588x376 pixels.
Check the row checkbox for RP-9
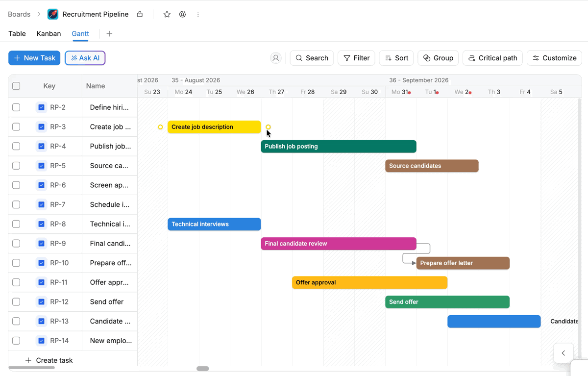point(16,244)
